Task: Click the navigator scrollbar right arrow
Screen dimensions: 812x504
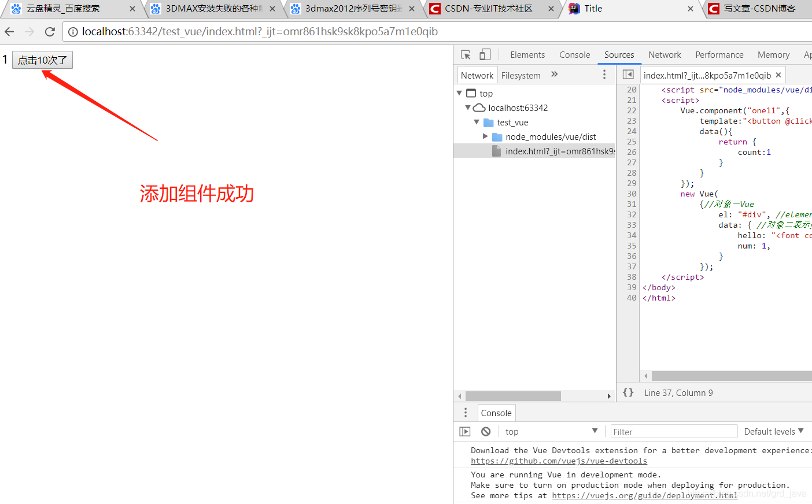Action: click(x=609, y=396)
